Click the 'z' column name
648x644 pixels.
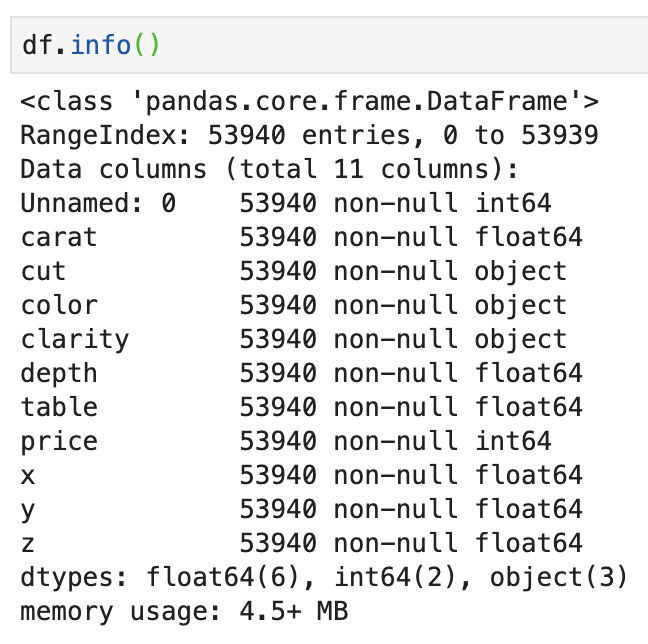28,543
